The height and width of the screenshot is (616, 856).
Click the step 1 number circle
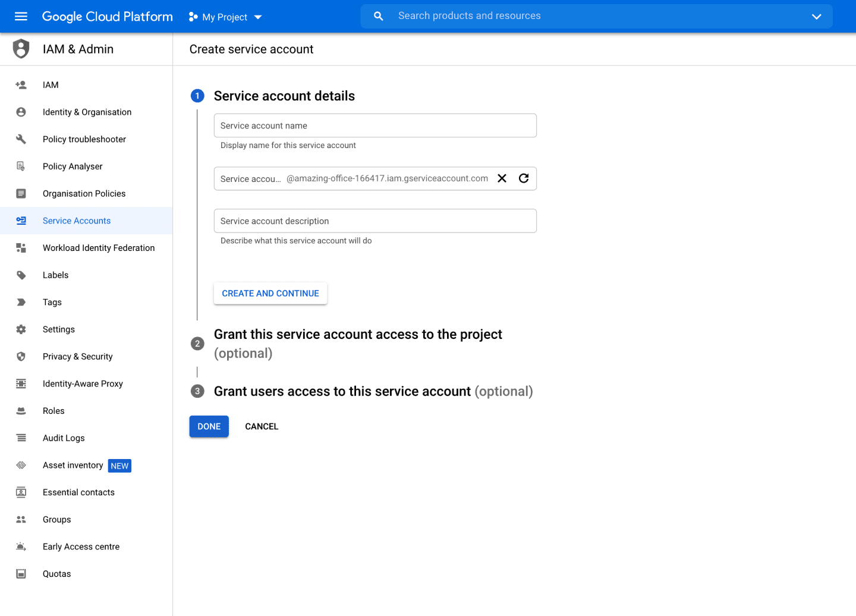tap(197, 96)
